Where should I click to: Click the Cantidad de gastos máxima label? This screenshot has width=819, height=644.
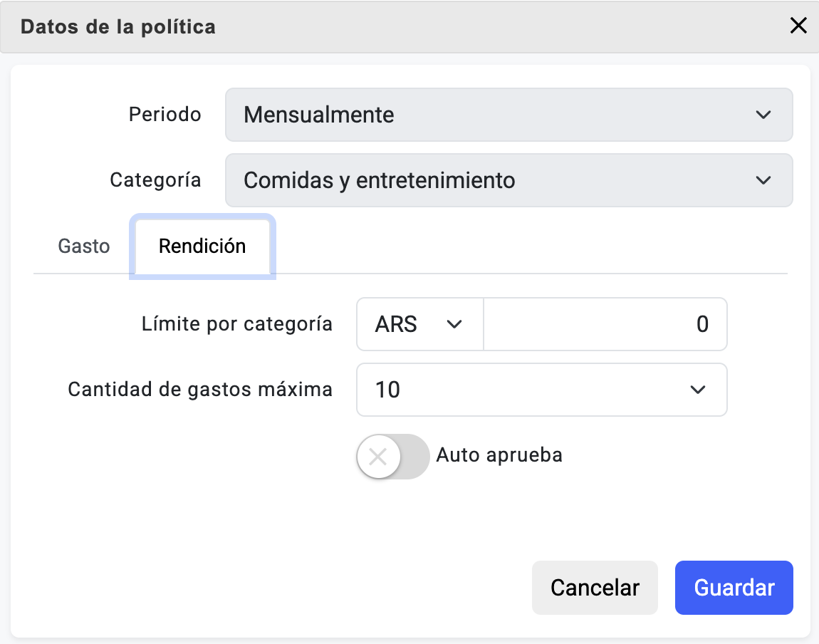200,390
